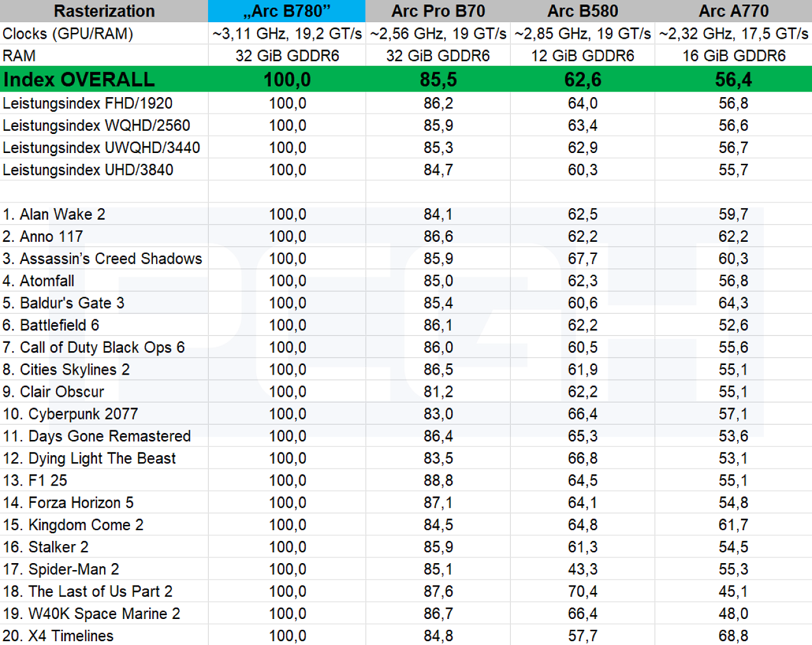
Task: Click Days Gone Remastered value "53,6"
Action: click(x=733, y=437)
